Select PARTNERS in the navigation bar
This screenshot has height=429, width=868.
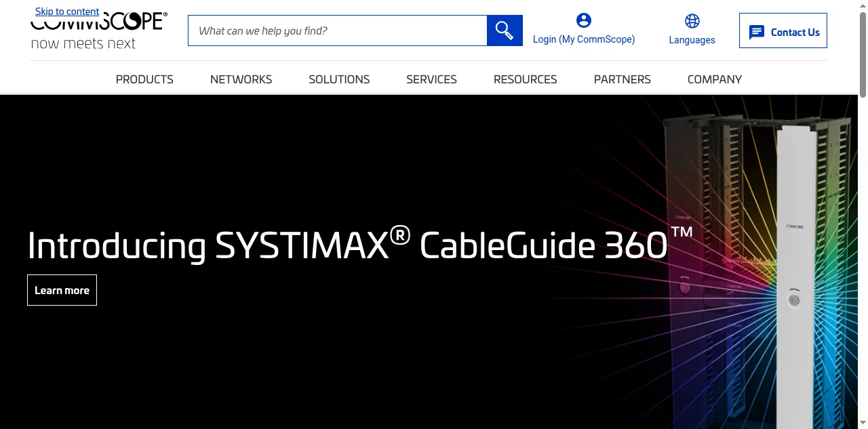pos(622,79)
